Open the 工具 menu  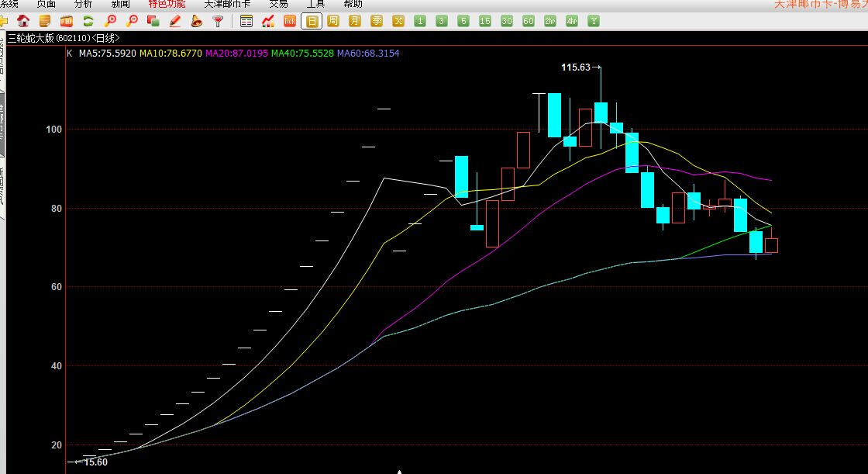click(315, 4)
